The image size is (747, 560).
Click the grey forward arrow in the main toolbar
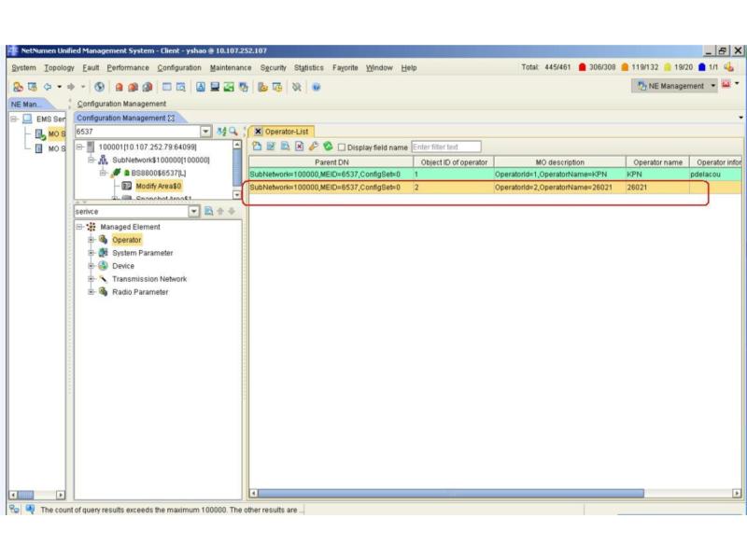pyautogui.click(x=71, y=87)
